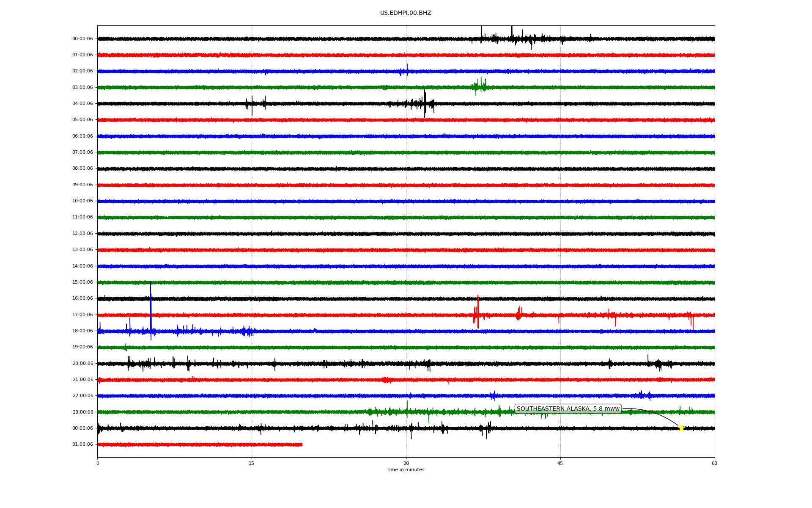Click the 15 minute x-axis tick label
Screen dimensions: 812x508
(252, 464)
